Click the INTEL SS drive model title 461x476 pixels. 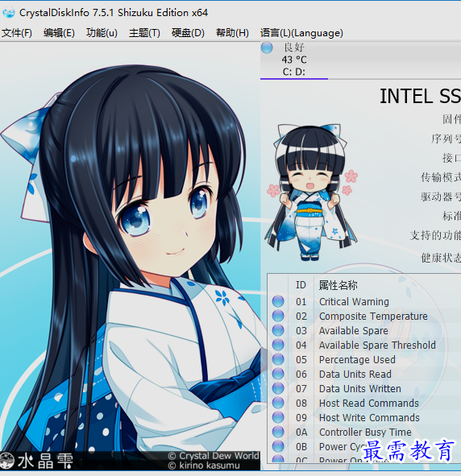coord(421,96)
